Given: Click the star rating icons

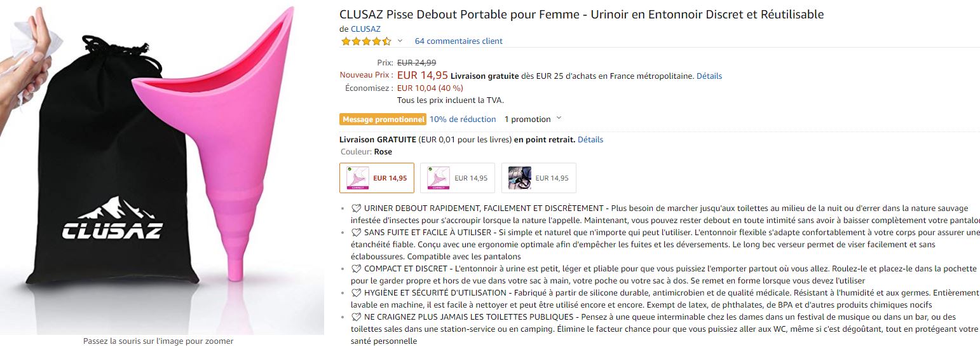Looking at the screenshot, I should pos(365,41).
